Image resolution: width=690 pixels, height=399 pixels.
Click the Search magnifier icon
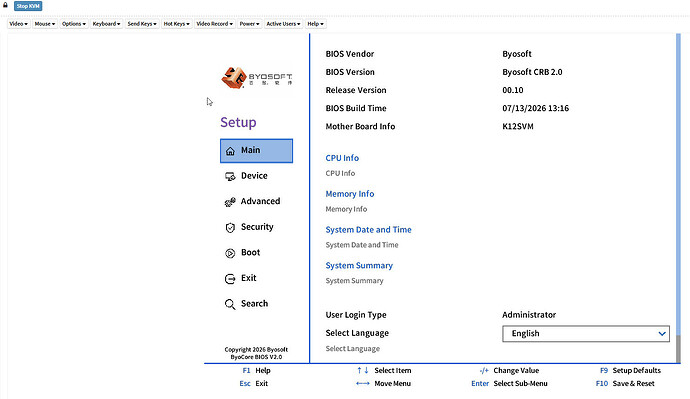tap(230, 304)
